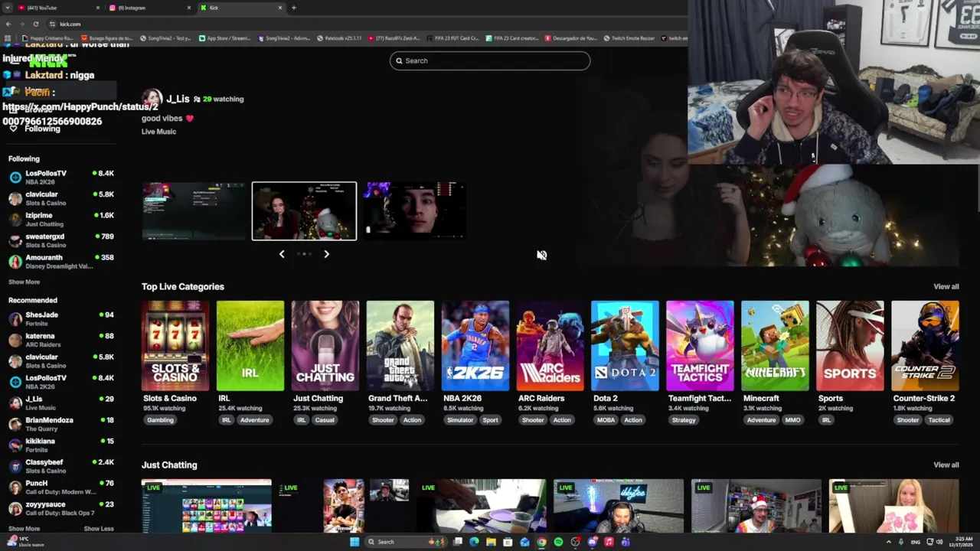980x551 pixels.
Task: Filter by the Gambling tag under Slots & Casino
Action: point(160,420)
